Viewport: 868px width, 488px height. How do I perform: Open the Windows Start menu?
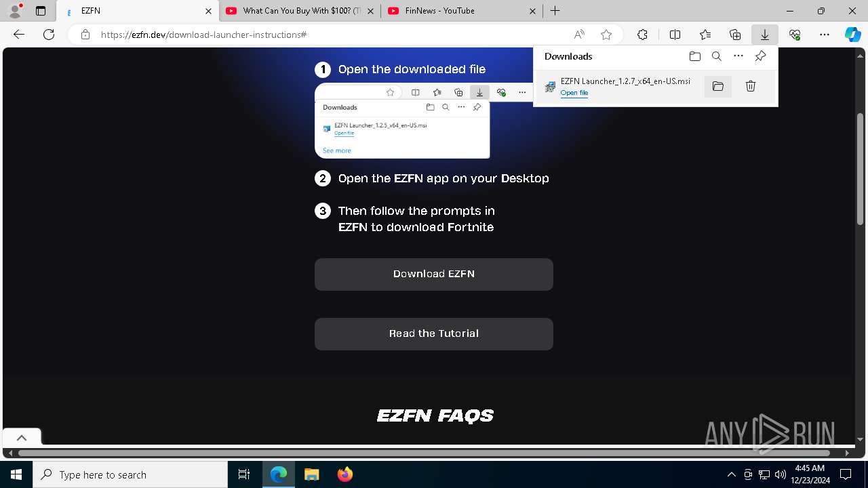[x=16, y=474]
